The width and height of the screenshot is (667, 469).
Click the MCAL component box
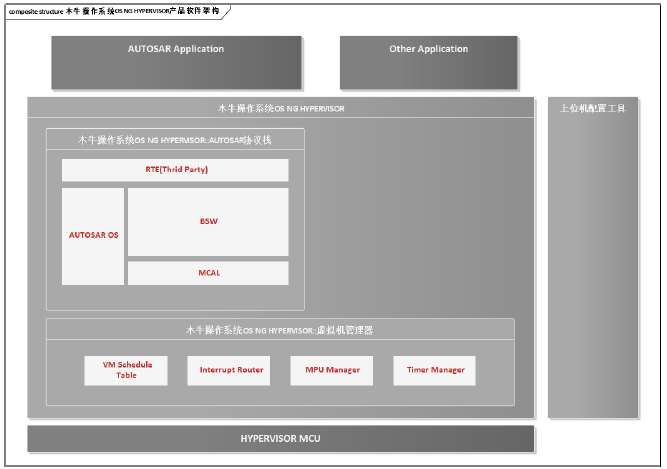click(208, 273)
